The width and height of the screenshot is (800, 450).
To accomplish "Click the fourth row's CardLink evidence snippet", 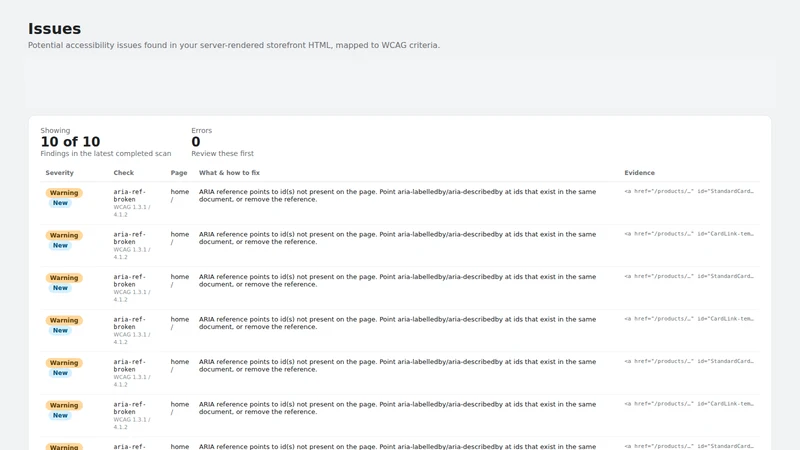I will click(x=689, y=319).
